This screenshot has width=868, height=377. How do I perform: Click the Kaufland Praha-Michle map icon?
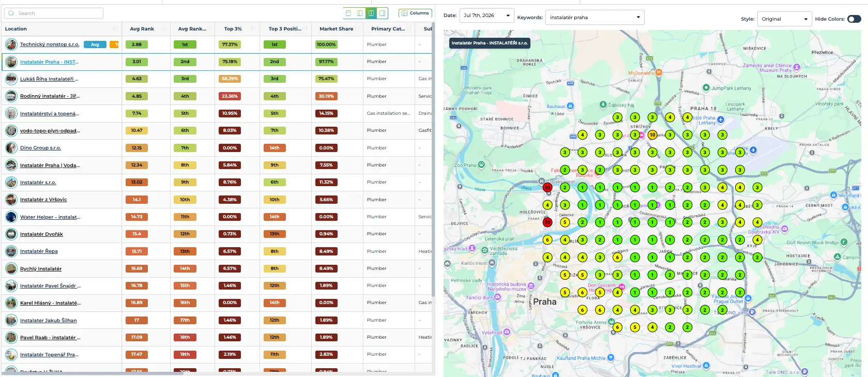(x=611, y=357)
